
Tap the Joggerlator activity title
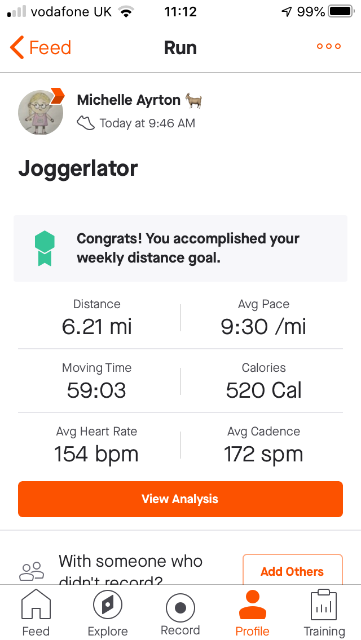point(78,169)
